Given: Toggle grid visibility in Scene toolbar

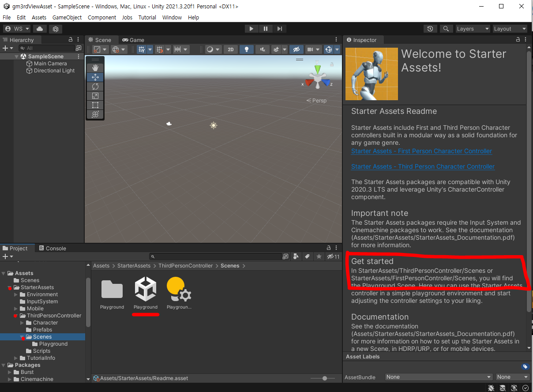Looking at the screenshot, I should coord(142,49).
